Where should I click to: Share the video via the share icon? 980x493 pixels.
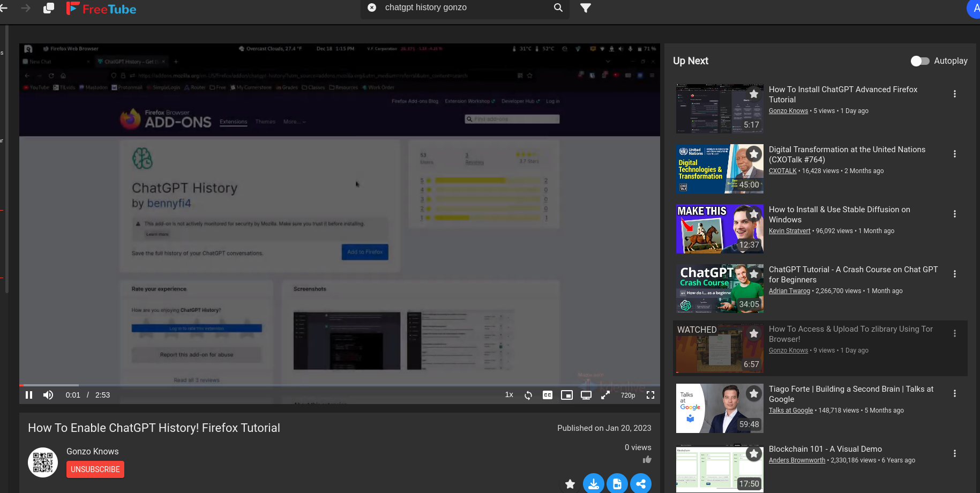[641, 483]
